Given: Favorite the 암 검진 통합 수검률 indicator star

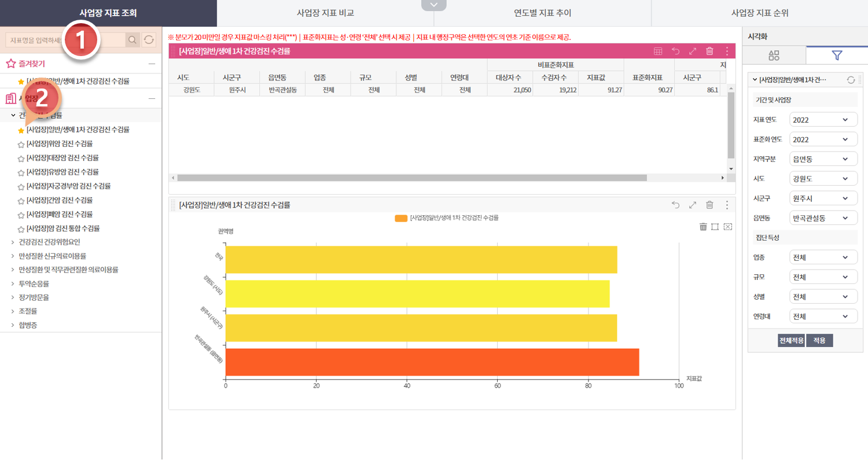Looking at the screenshot, I should (21, 229).
